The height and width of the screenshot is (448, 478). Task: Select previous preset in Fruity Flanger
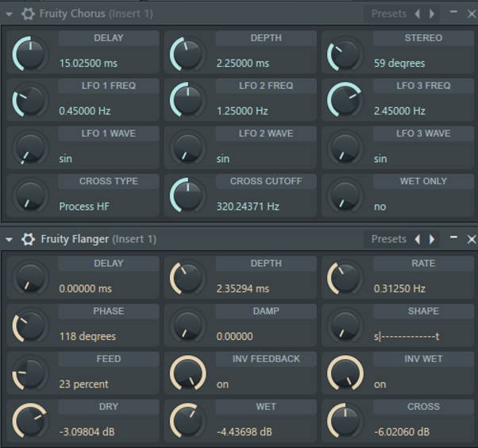point(418,239)
